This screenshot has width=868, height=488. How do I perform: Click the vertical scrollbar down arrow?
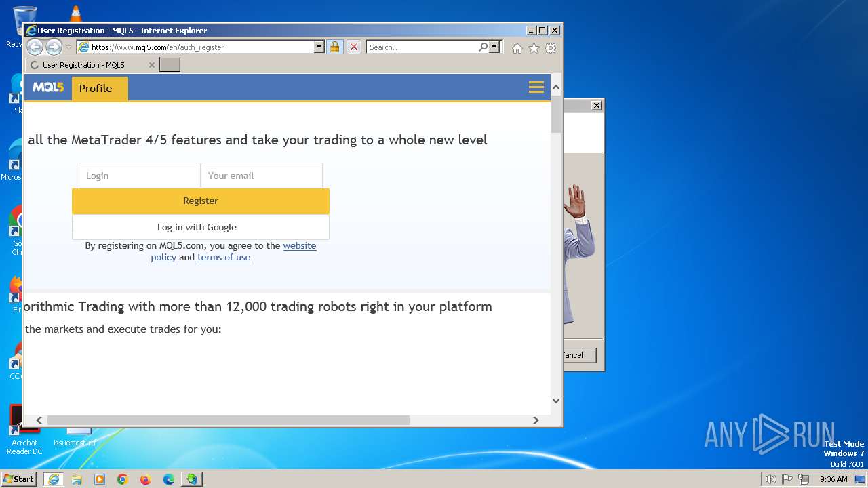tap(556, 400)
